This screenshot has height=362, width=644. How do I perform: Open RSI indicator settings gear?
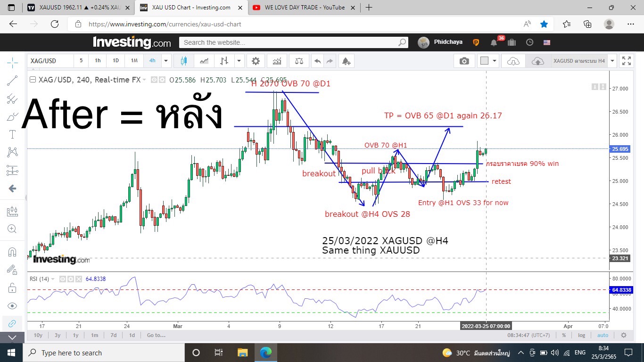point(71,279)
